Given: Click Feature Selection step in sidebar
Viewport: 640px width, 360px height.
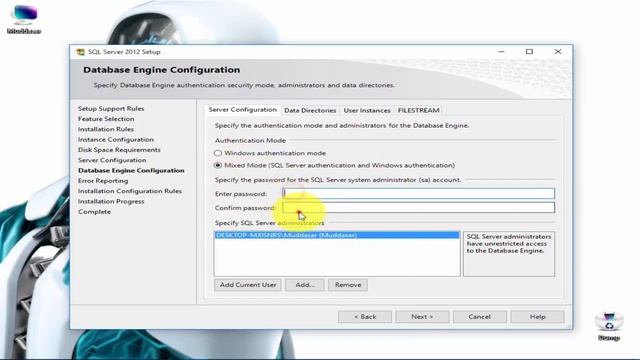Looking at the screenshot, I should 106,119.
